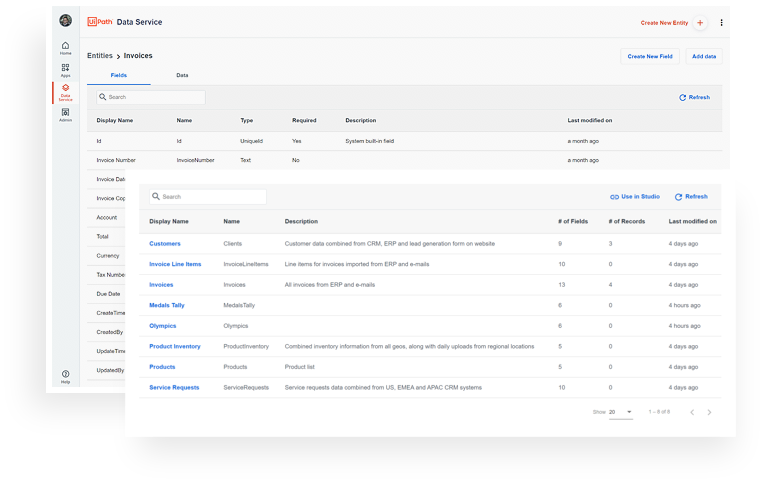The width and height of the screenshot is (764, 483).
Task: Go to next page arrow
Action: (709, 412)
